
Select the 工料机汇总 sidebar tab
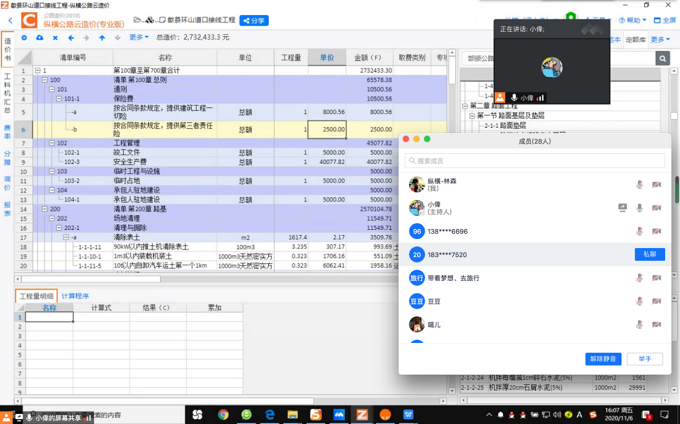pyautogui.click(x=7, y=93)
